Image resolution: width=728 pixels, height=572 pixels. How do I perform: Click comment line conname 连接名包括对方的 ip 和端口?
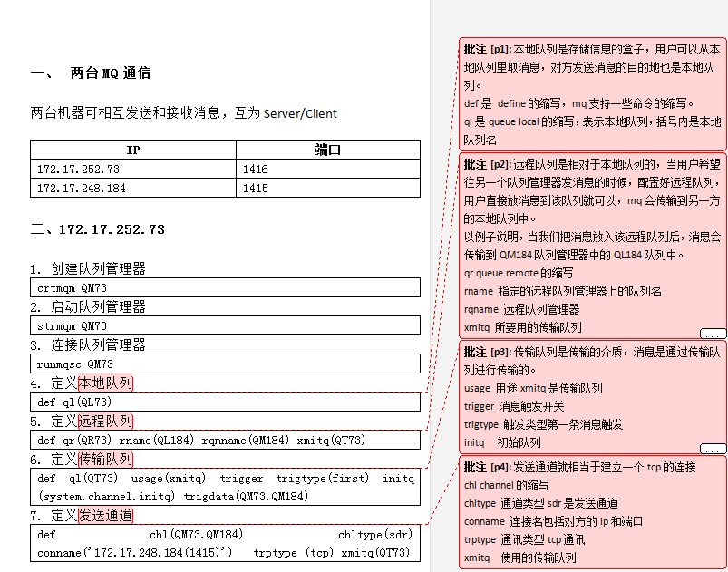553,521
